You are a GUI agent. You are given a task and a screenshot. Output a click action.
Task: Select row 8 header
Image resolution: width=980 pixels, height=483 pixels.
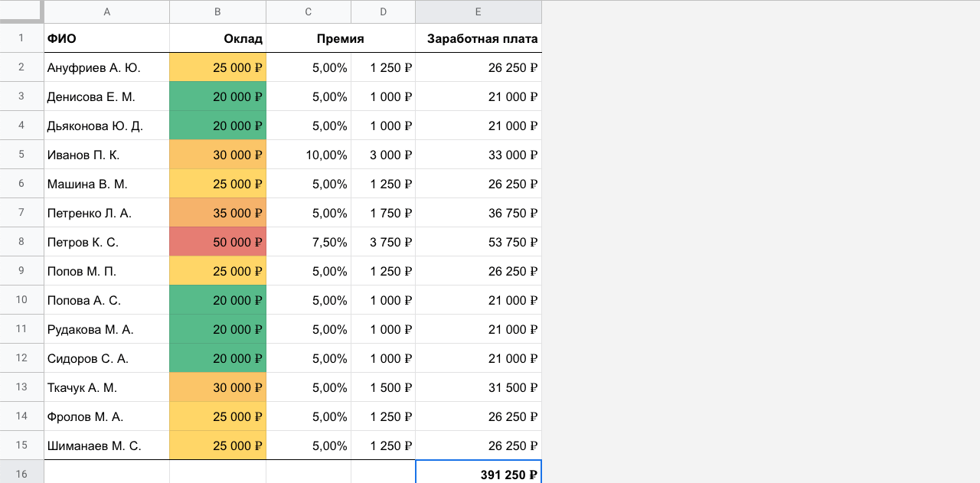(x=21, y=242)
